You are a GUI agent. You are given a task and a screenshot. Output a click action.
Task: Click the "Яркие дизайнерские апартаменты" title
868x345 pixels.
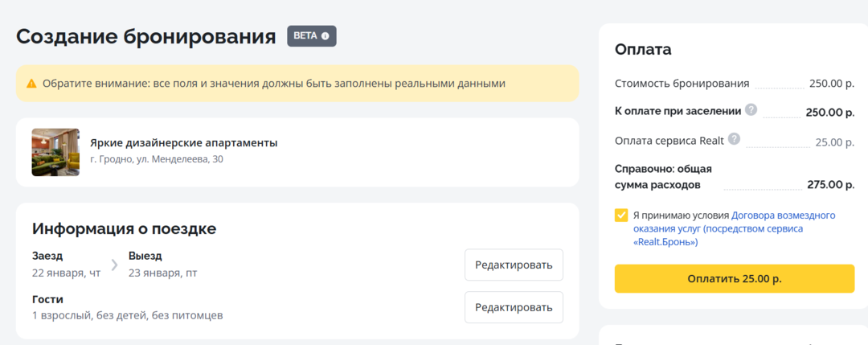tap(184, 143)
